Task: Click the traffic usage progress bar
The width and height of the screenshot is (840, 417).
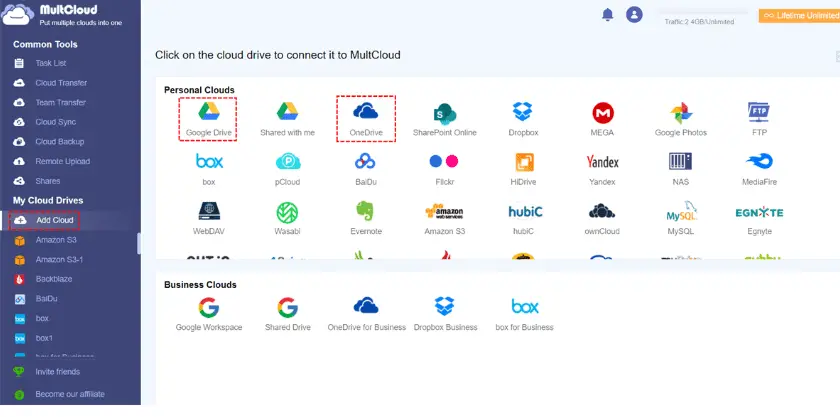Action: [x=703, y=12]
